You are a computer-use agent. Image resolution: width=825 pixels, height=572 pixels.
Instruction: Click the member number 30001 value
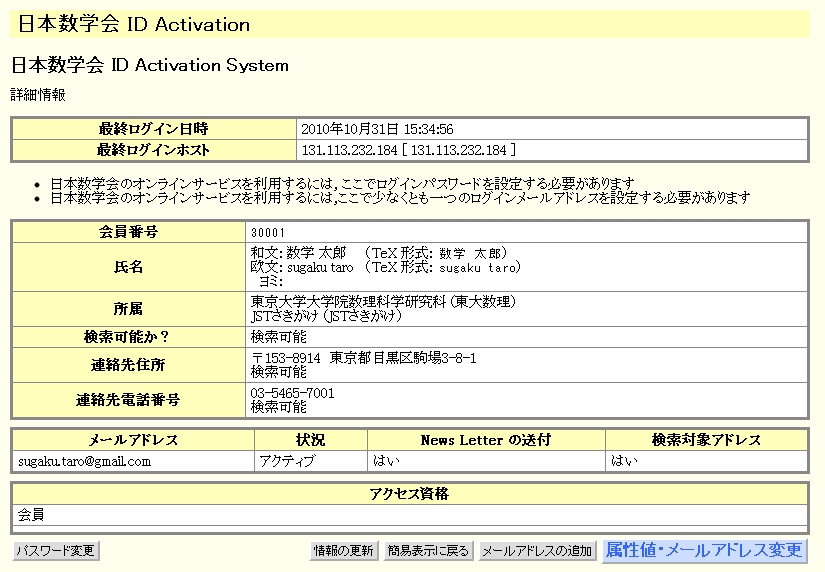tap(267, 232)
